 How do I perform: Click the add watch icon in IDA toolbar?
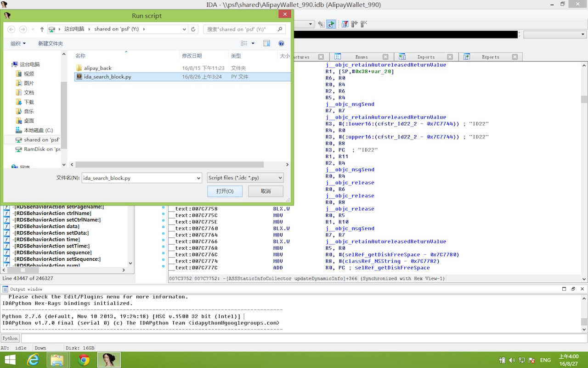pyautogui.click(x=354, y=24)
